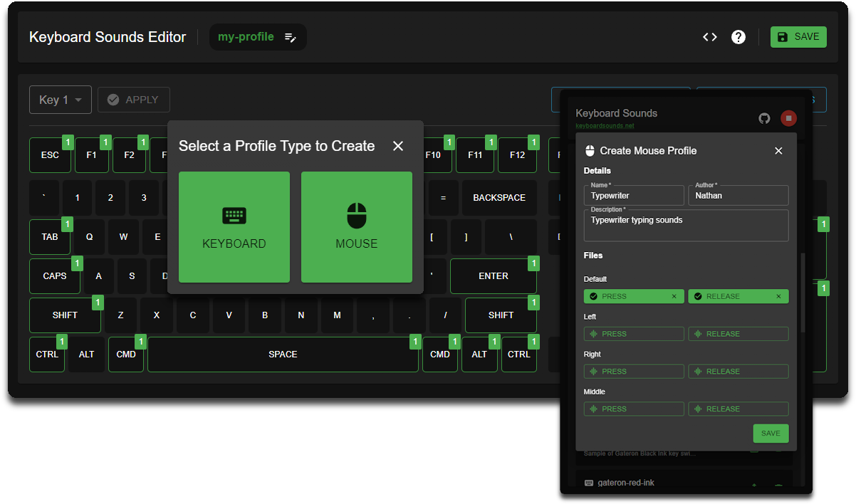Close the Select a Profile Type dialog
Image resolution: width=856 pixels, height=504 pixels.
click(x=398, y=146)
